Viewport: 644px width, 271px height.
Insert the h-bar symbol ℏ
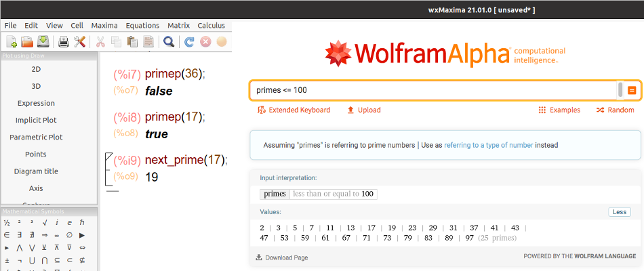(x=82, y=223)
